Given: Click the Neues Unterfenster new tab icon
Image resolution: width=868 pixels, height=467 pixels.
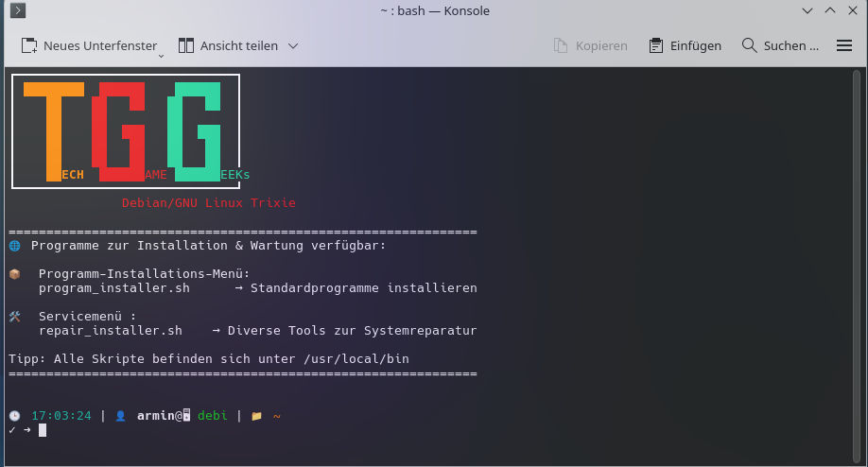Looking at the screenshot, I should pyautogui.click(x=29, y=45).
